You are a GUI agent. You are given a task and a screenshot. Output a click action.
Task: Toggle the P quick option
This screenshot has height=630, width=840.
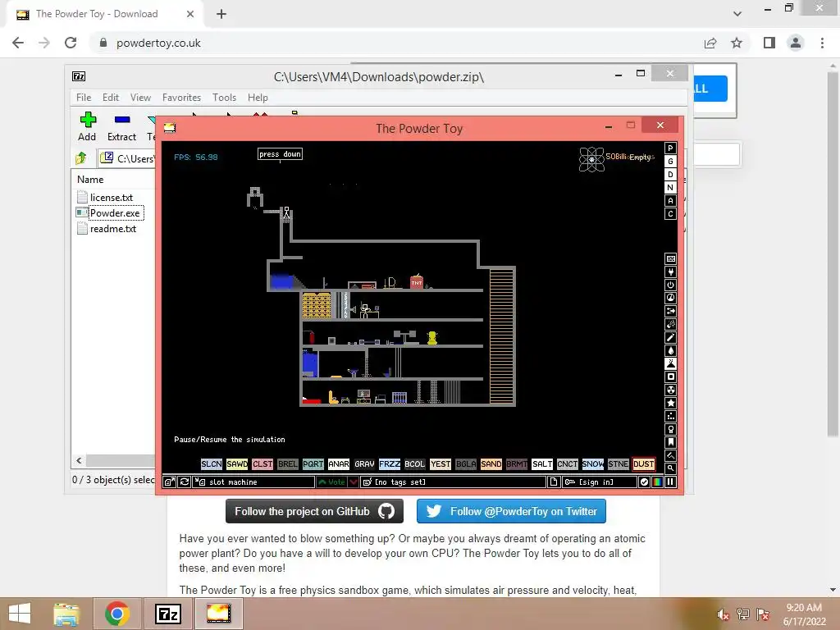point(670,148)
